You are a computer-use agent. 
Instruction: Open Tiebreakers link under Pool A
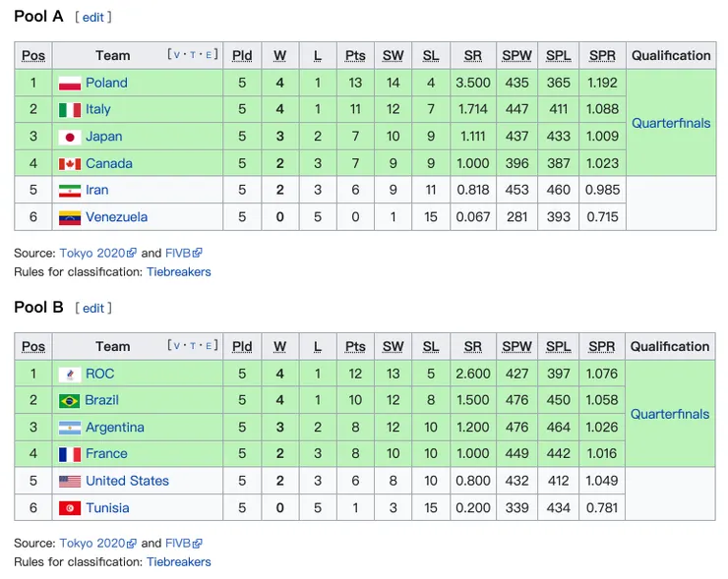click(178, 271)
